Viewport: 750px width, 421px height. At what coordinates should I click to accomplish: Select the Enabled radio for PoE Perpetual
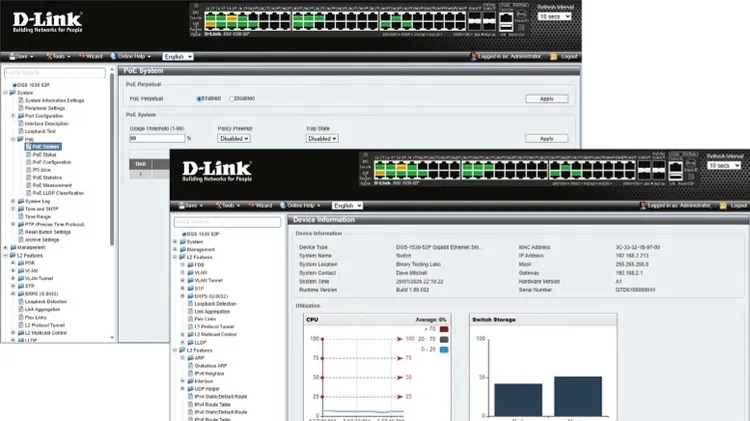(201, 99)
